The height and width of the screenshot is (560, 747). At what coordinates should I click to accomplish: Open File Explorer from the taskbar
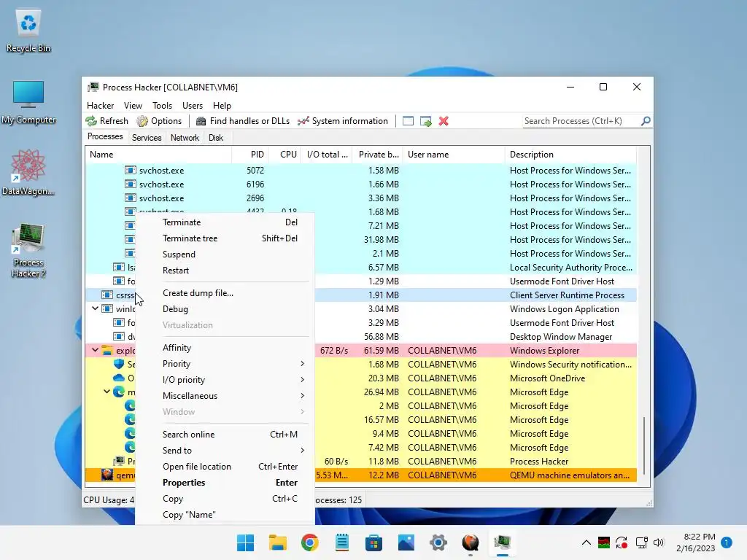pyautogui.click(x=278, y=542)
